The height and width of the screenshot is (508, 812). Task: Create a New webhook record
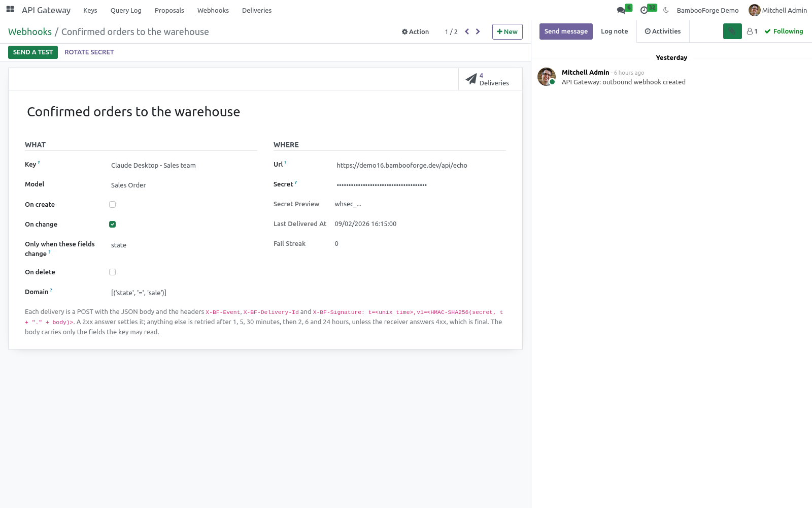pyautogui.click(x=507, y=31)
